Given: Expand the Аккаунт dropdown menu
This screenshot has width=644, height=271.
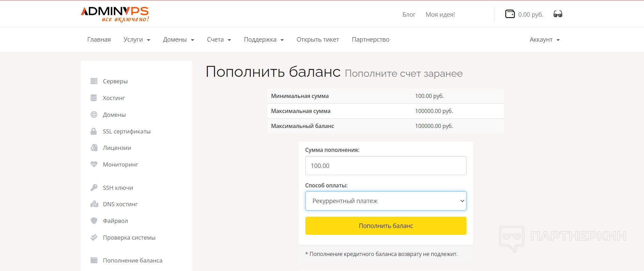Looking at the screenshot, I should click(545, 40).
